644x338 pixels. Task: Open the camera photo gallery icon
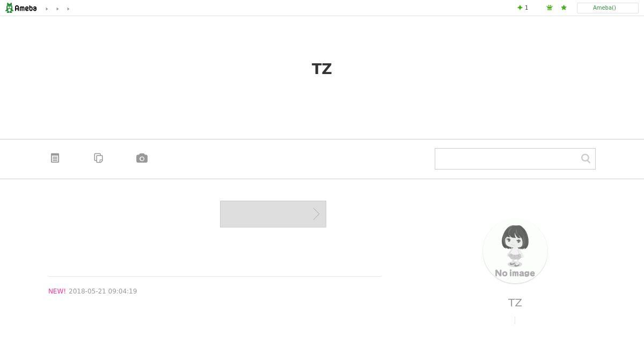point(142,158)
